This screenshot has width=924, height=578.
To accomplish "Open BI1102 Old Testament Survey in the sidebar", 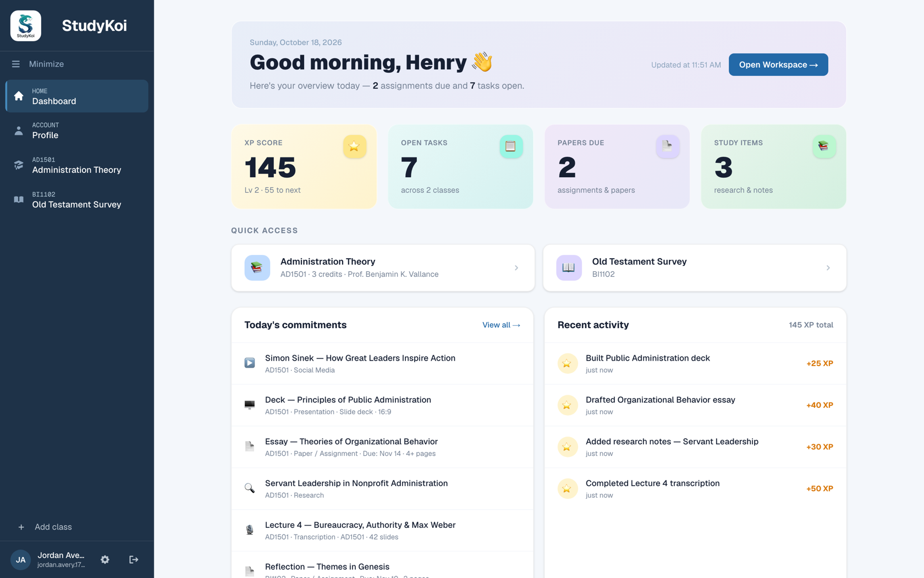I will pos(77,200).
